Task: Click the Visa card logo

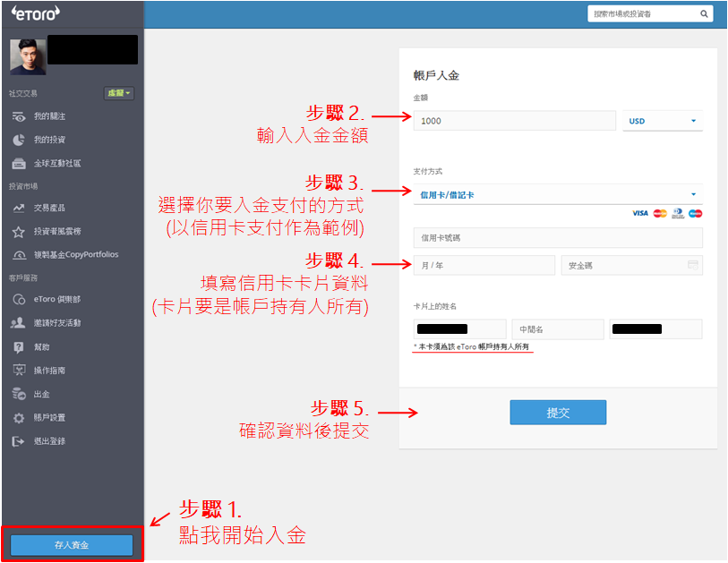Action: (639, 213)
